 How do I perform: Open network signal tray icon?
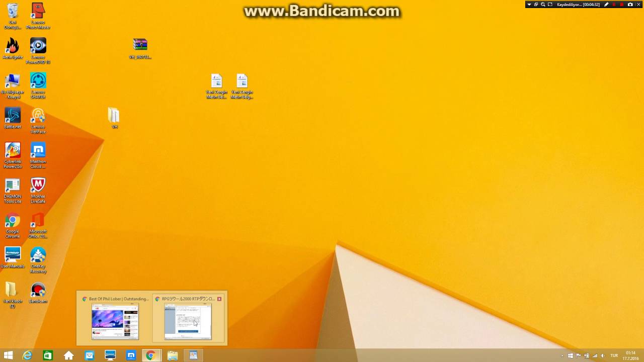(595, 355)
